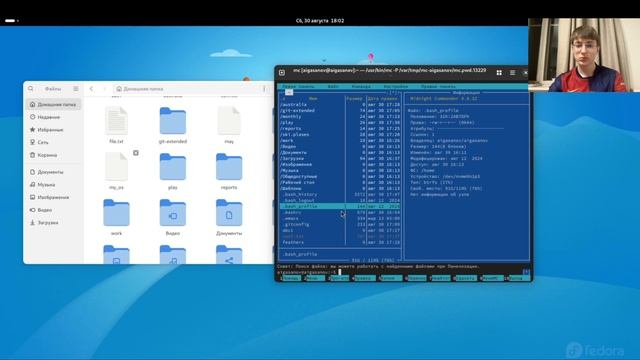Click the Домашняя папка path bar

186,89
